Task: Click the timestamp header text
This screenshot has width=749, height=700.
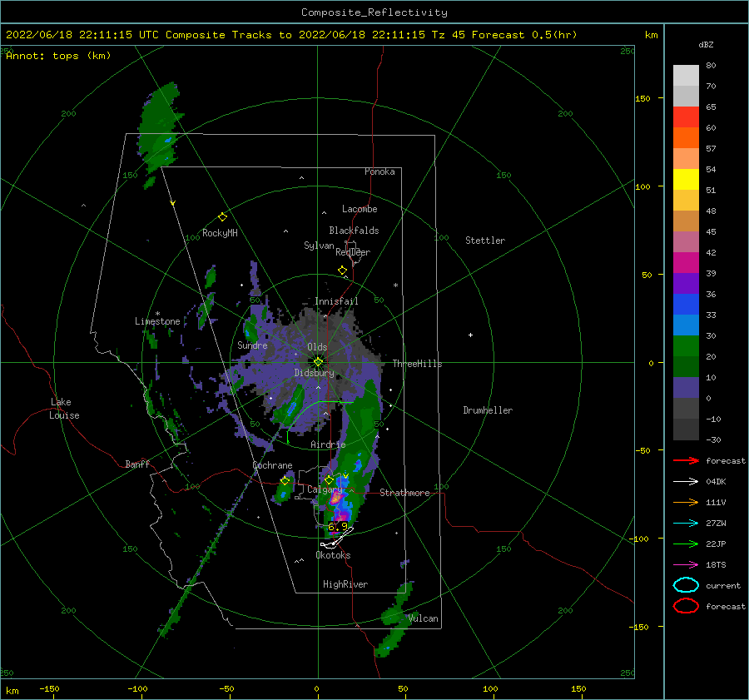Action: [291, 35]
